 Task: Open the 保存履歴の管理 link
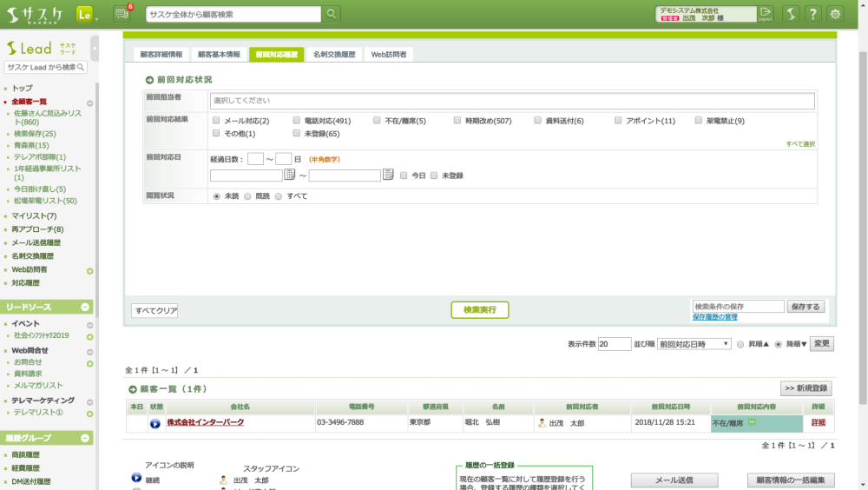[714, 317]
